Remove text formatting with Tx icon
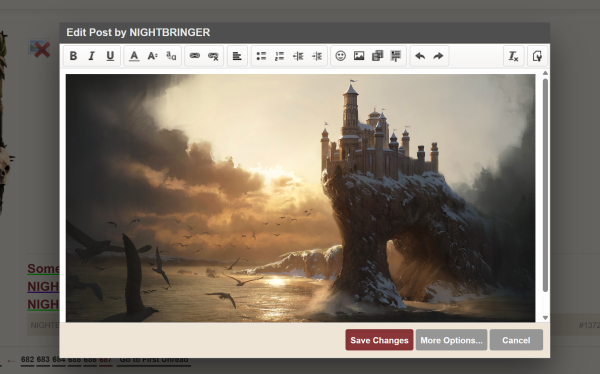The width and height of the screenshot is (600, 374). [514, 56]
